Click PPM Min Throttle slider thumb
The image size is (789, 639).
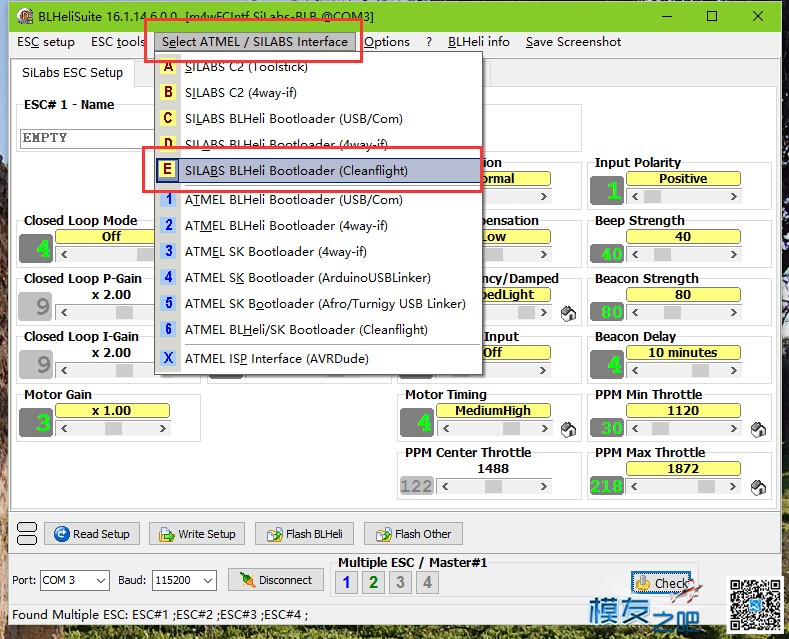coord(660,429)
